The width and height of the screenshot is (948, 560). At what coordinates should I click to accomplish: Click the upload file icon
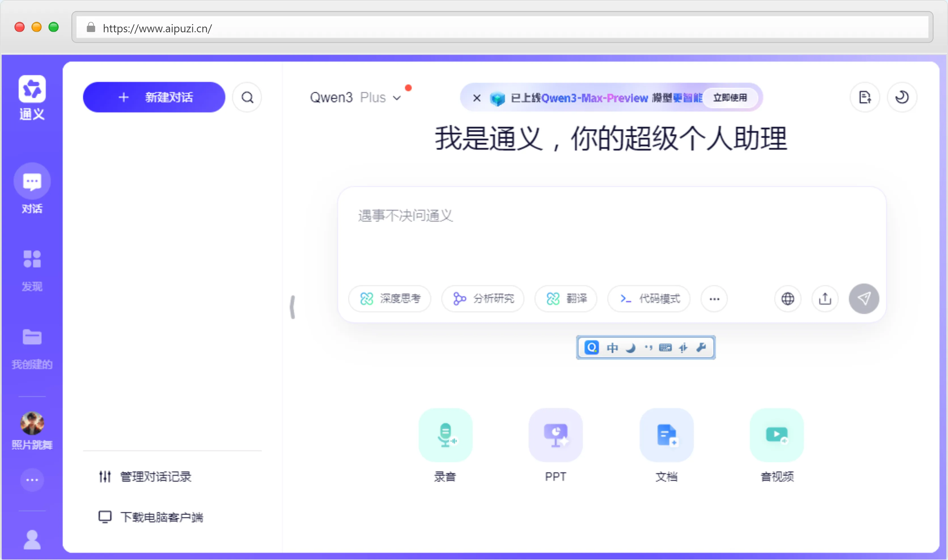pos(825,299)
